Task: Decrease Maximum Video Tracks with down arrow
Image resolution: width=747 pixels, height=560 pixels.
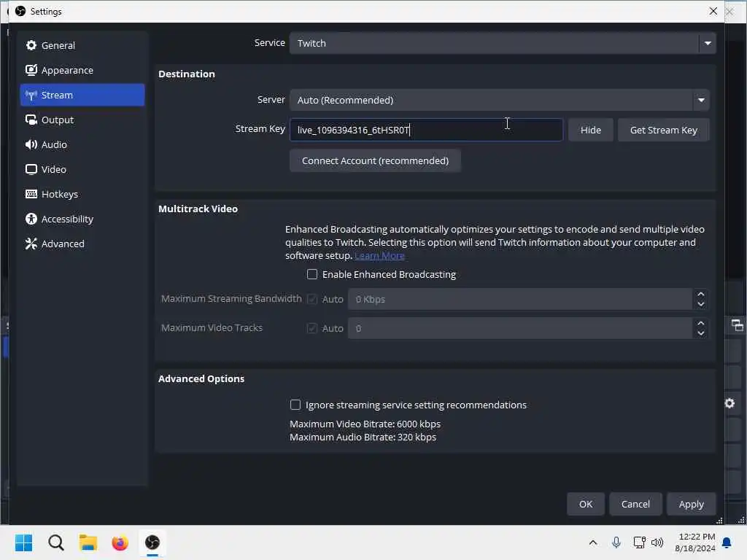Action: [x=701, y=333]
